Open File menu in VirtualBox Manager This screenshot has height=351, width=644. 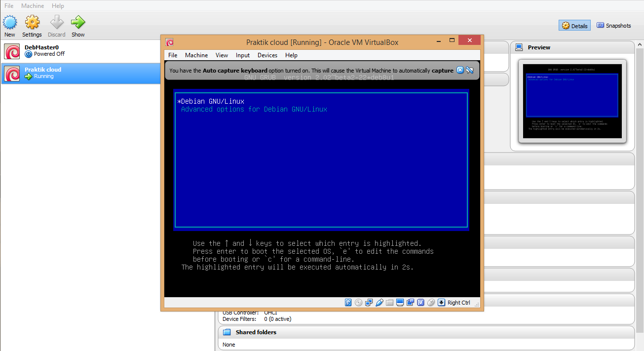[x=9, y=5]
